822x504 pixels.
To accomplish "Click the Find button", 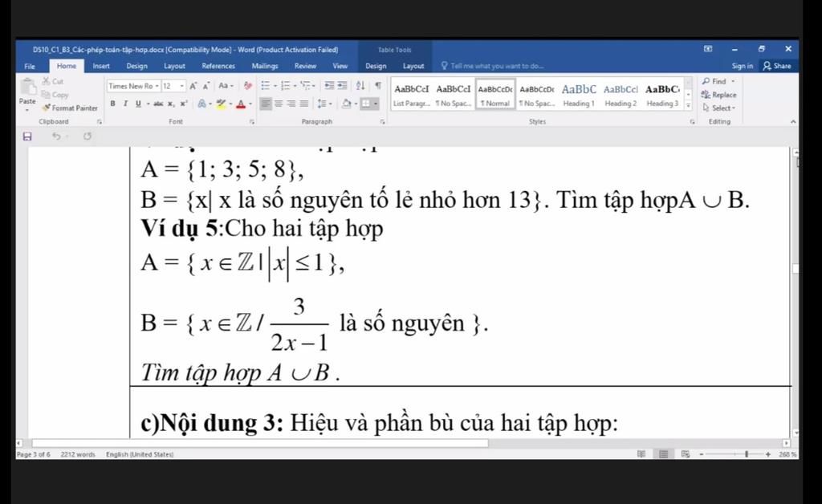I will (x=718, y=81).
